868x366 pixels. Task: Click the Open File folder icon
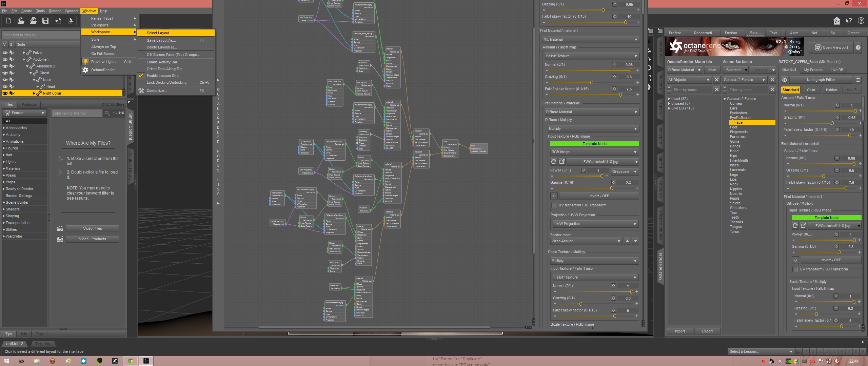pyautogui.click(x=21, y=21)
